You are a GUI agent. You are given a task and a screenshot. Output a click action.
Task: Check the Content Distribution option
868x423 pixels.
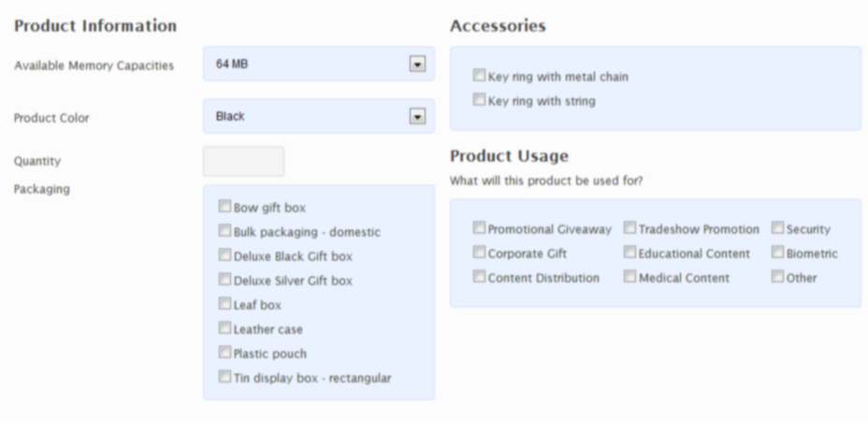pyautogui.click(x=479, y=277)
